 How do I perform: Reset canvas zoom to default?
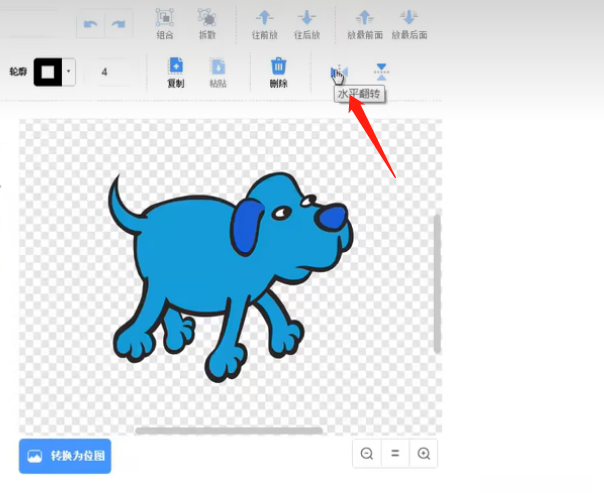395,453
